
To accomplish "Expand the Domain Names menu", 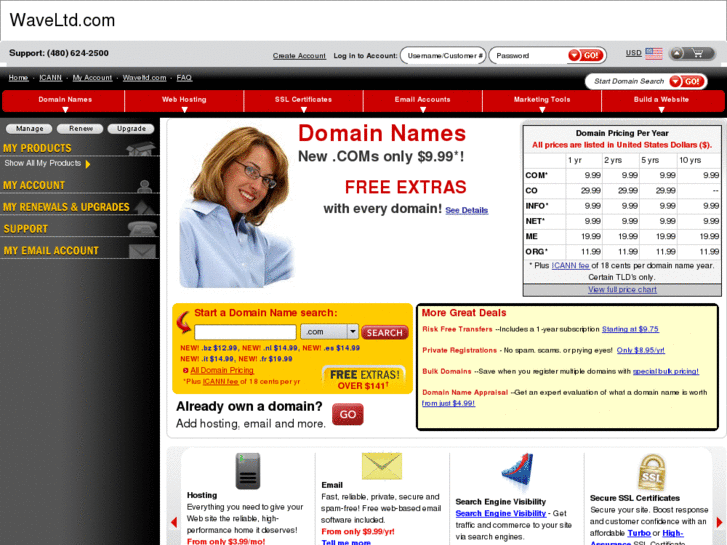I will pyautogui.click(x=64, y=102).
